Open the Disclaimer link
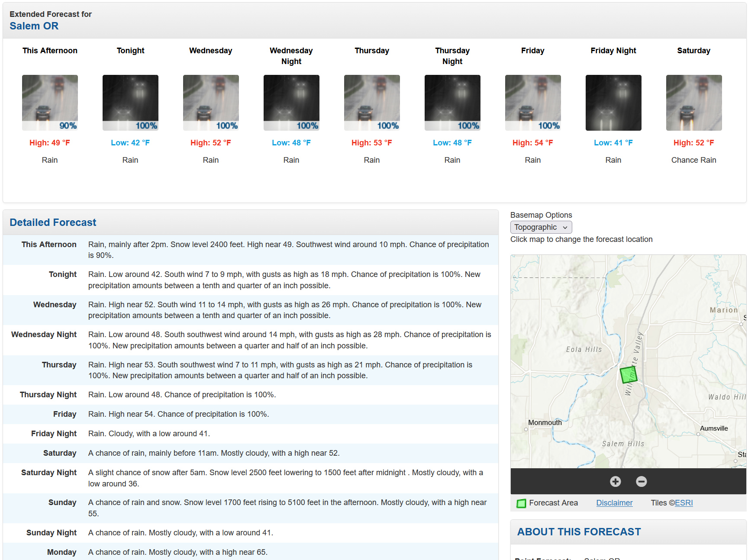 pyautogui.click(x=614, y=503)
